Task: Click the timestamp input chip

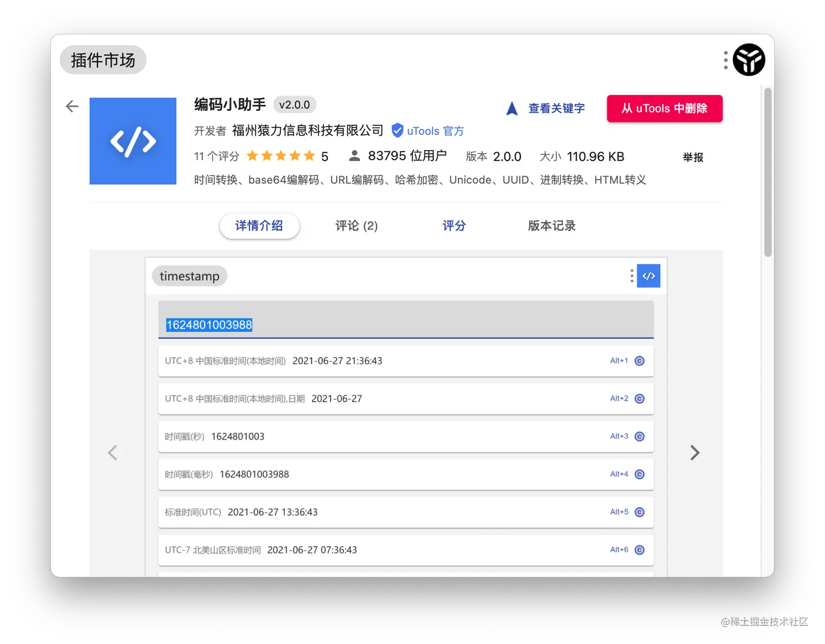Action: tap(189, 276)
